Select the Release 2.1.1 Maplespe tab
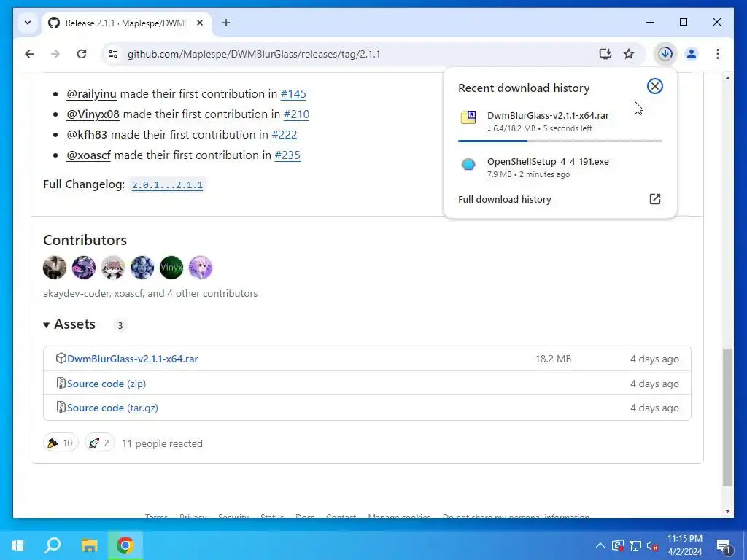The image size is (747, 560). click(127, 23)
